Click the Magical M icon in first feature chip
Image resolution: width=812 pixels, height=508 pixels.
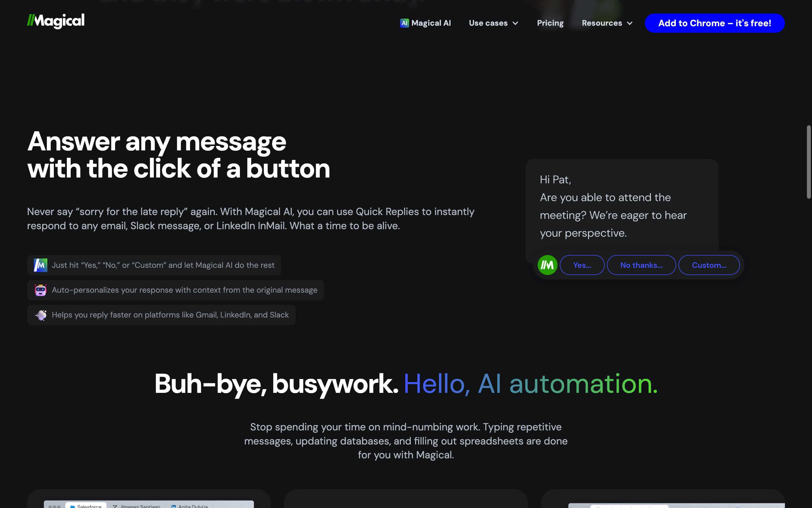41,265
